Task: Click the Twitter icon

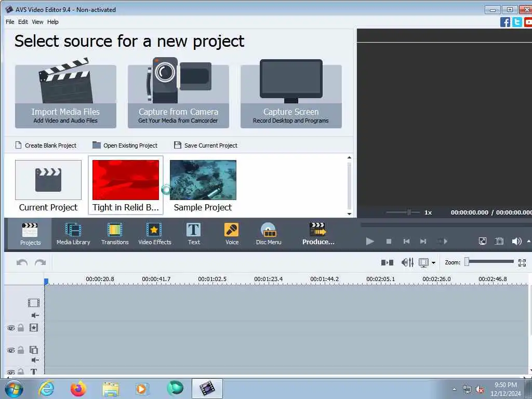Action: tap(517, 22)
